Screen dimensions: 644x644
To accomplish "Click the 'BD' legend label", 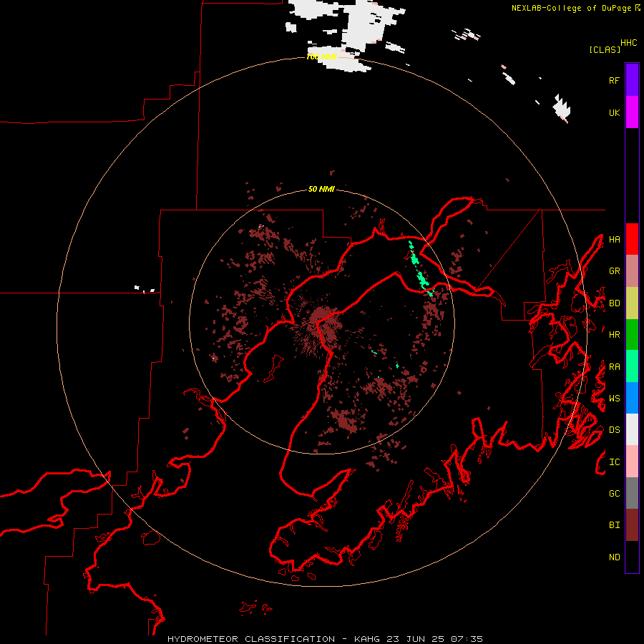I will click(614, 303).
